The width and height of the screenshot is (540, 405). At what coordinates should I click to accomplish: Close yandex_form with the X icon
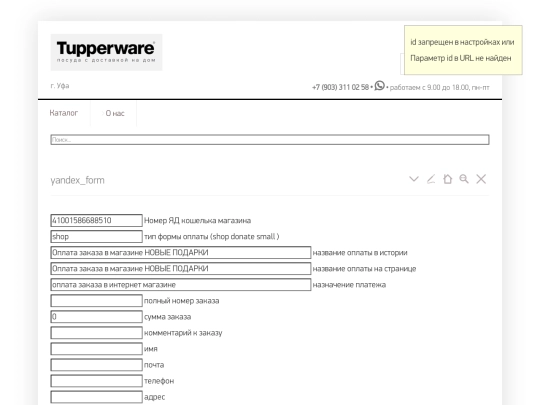481,179
